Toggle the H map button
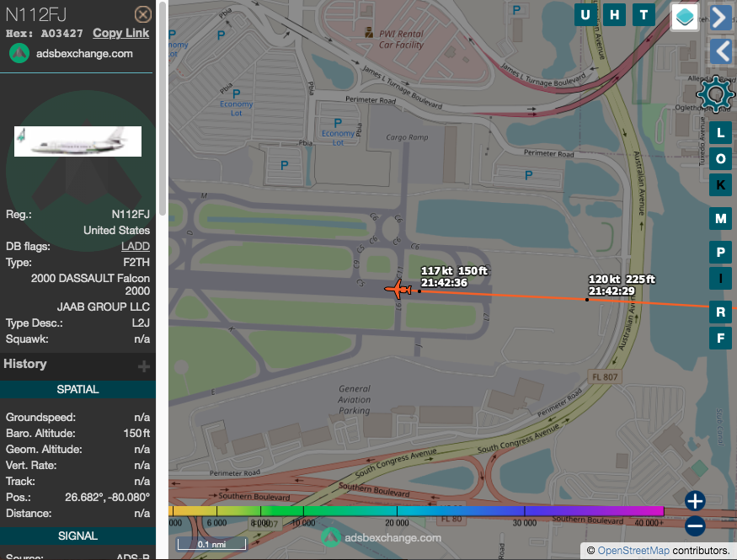 coord(614,15)
